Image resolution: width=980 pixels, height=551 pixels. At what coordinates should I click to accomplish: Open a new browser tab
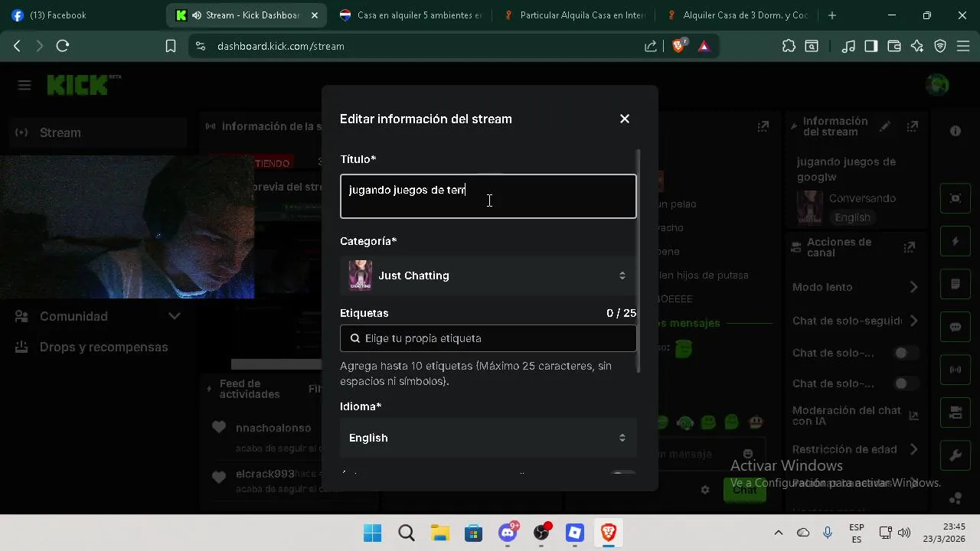tap(832, 15)
